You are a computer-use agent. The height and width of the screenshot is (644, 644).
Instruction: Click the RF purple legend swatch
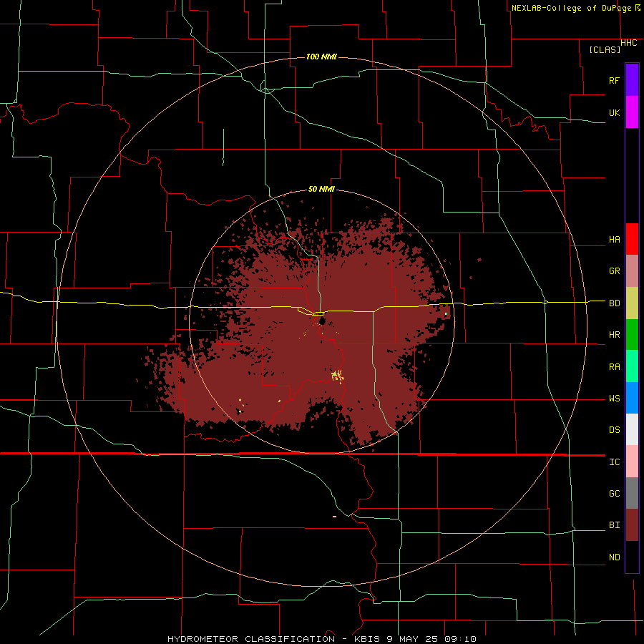tap(632, 80)
